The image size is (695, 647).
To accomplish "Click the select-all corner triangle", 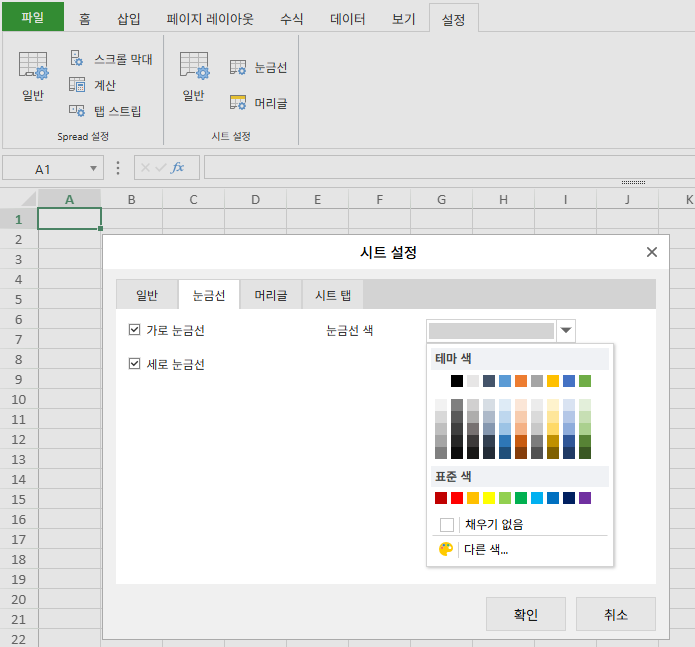I will (x=28, y=199).
